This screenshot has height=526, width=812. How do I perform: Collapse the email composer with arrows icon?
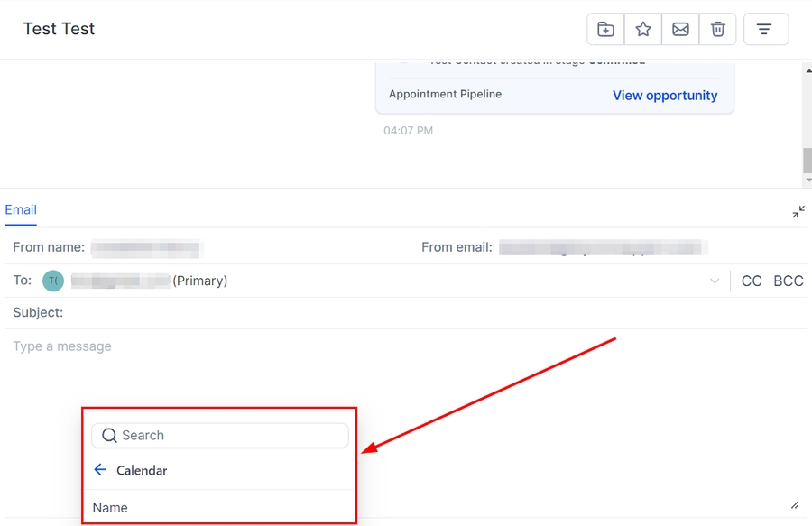click(x=798, y=211)
